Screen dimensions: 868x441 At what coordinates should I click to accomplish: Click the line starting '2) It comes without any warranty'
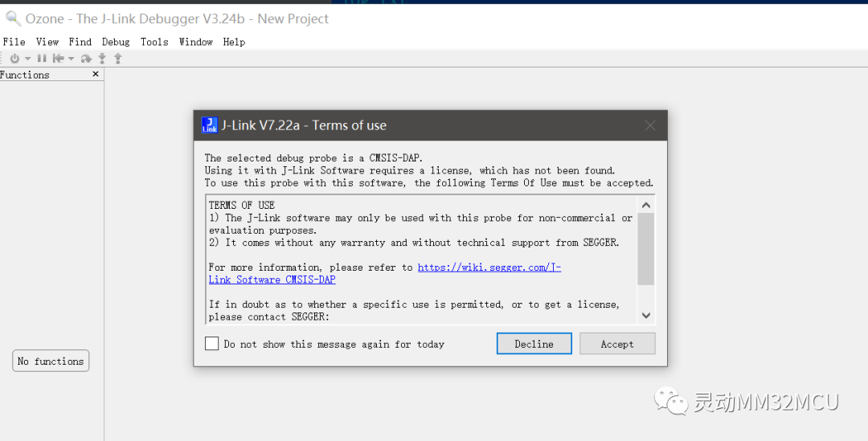point(414,243)
